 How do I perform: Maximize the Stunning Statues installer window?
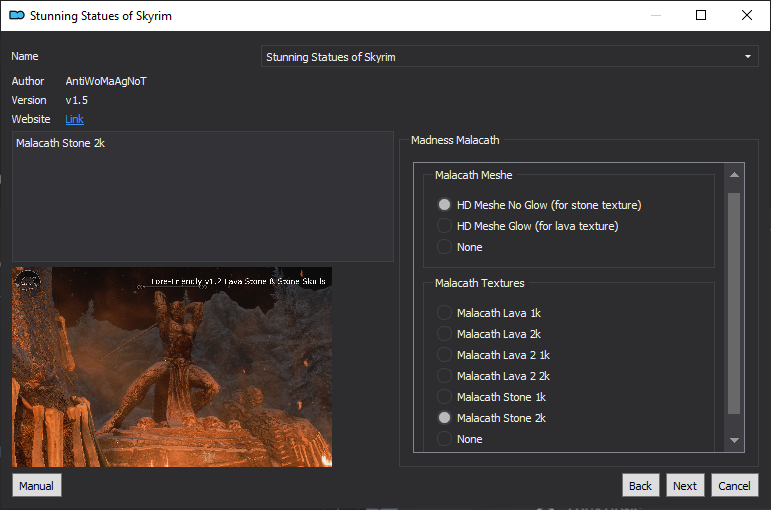pyautogui.click(x=701, y=15)
